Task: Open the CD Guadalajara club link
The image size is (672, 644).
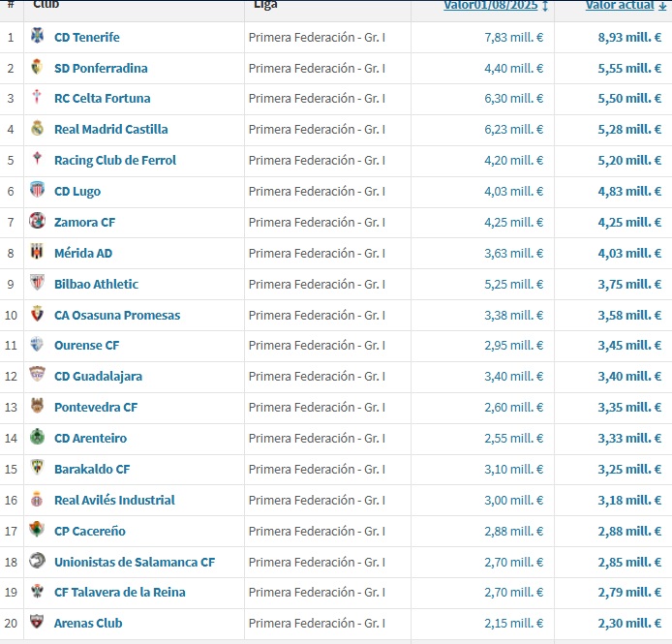Action: 98,376
